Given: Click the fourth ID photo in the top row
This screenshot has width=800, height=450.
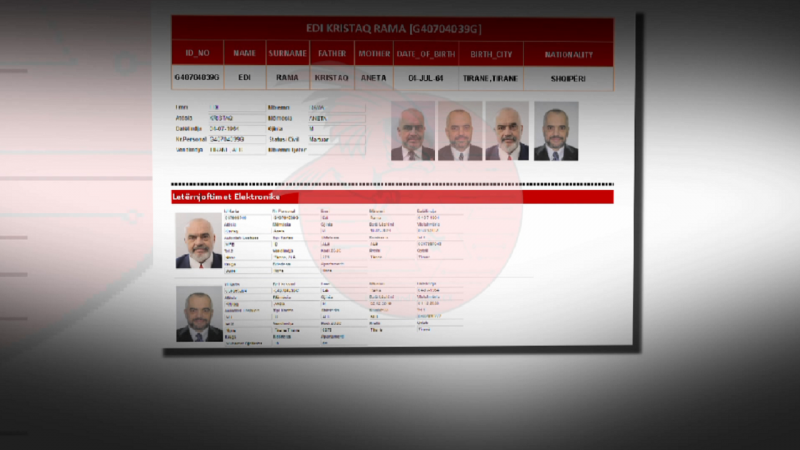Looking at the screenshot, I should pyautogui.click(x=555, y=131).
